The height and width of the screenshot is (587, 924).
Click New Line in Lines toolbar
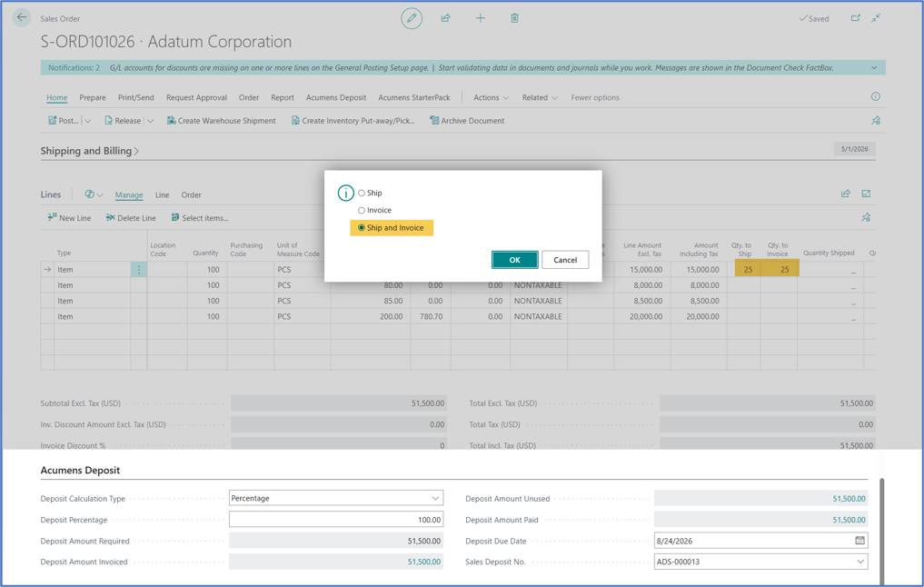coord(69,217)
